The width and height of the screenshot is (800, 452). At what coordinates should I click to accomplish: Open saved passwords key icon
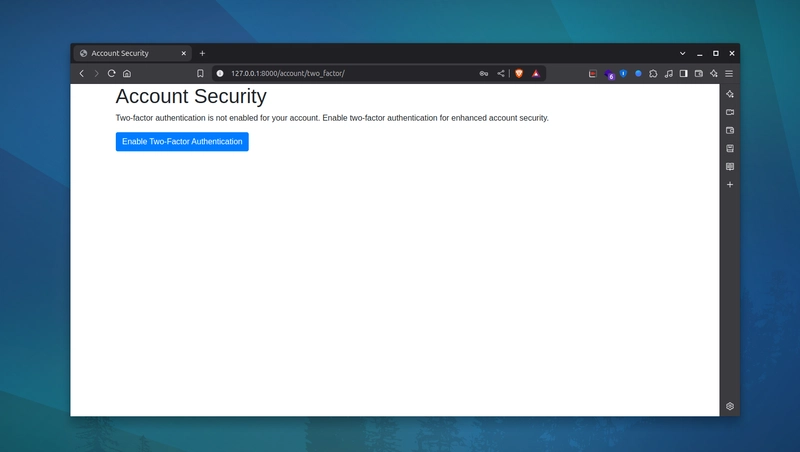pos(484,73)
